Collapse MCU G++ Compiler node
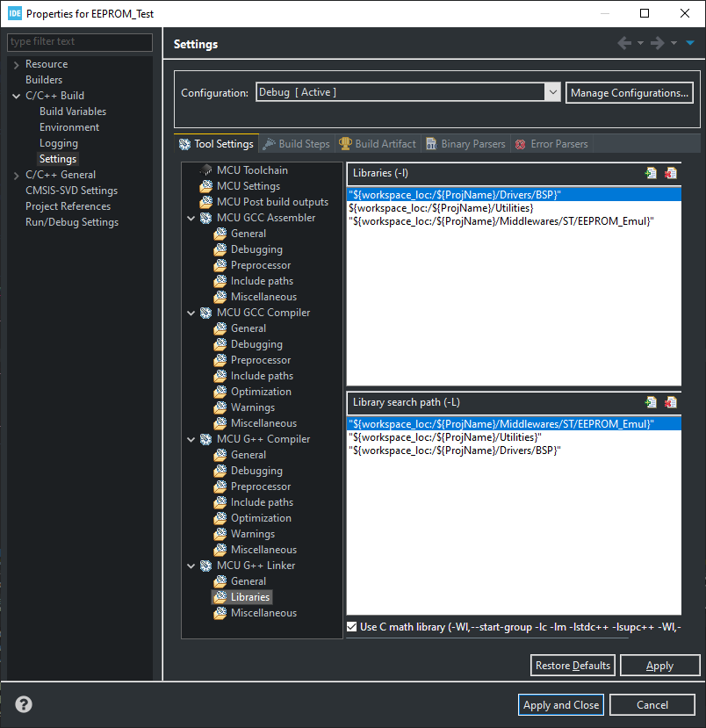The image size is (706, 728). (191, 439)
